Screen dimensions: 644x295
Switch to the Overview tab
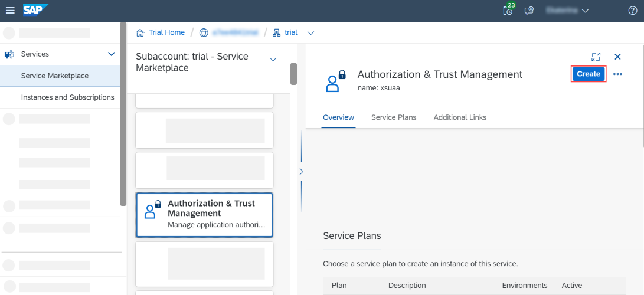(x=338, y=117)
